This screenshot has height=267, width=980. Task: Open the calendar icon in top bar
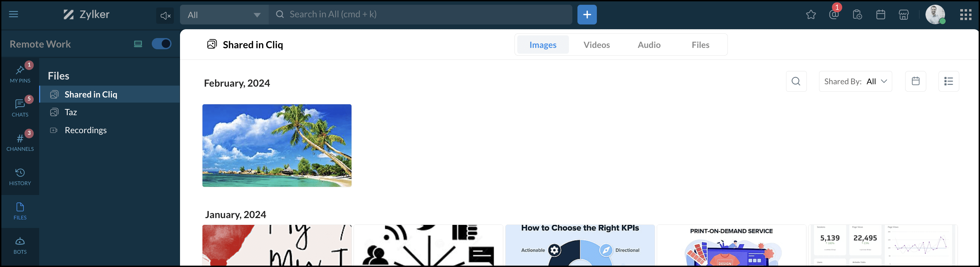(881, 15)
